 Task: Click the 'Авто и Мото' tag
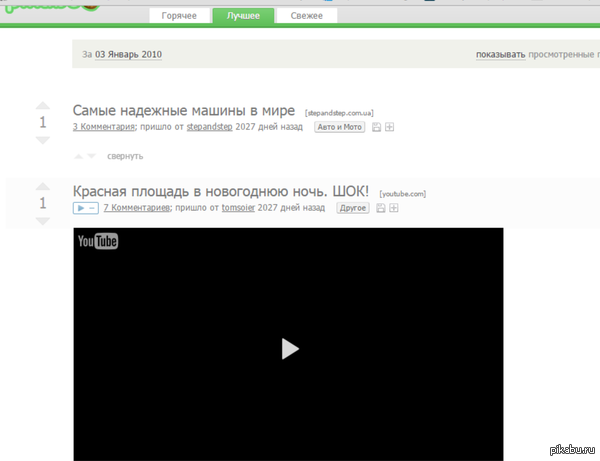(x=339, y=127)
